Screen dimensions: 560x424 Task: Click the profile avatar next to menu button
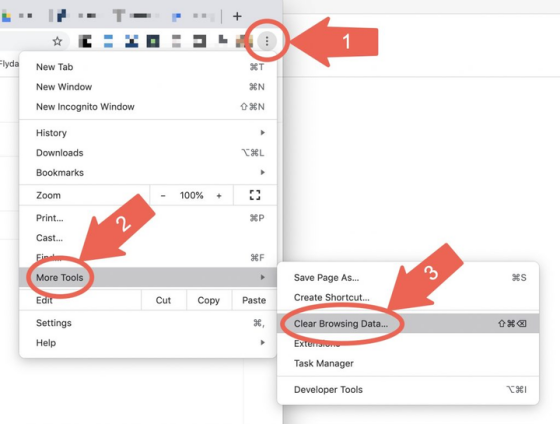244,41
